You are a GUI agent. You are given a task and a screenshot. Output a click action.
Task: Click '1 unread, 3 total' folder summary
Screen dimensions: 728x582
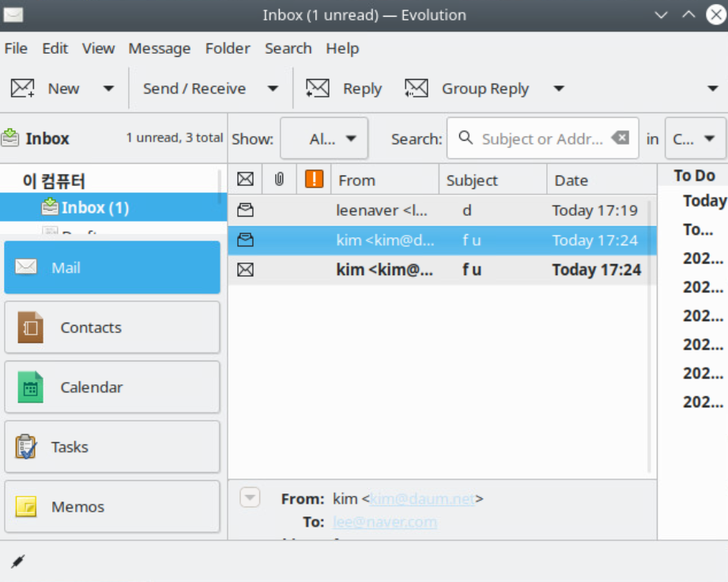click(175, 138)
